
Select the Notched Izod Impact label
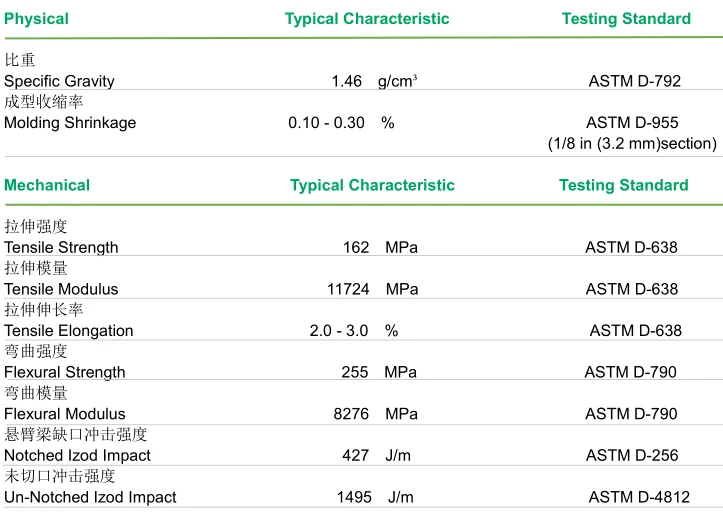pos(77,456)
